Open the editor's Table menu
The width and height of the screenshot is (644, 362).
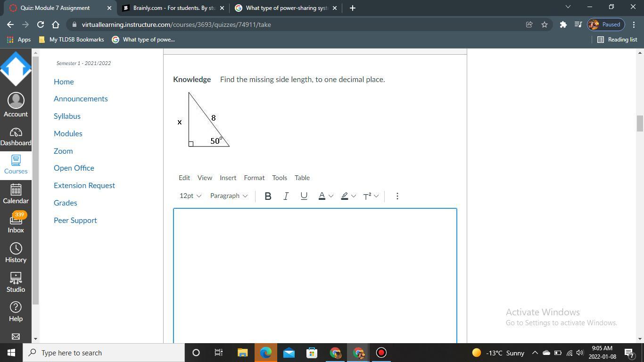point(302,178)
